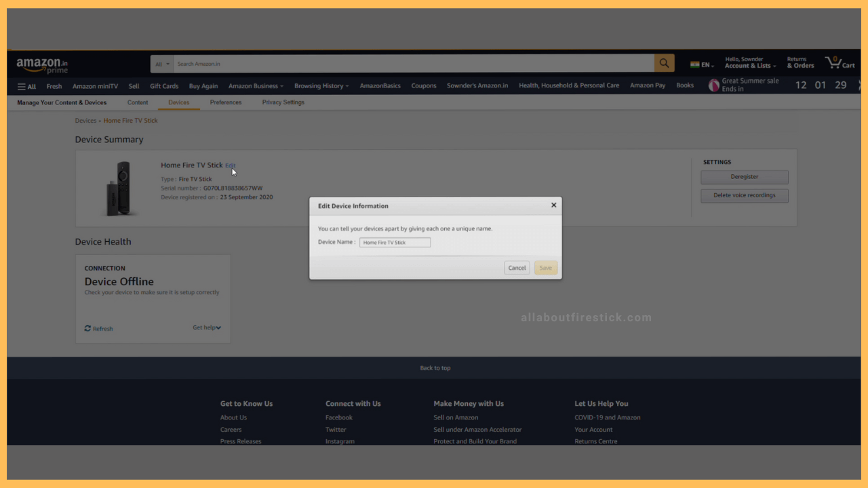Open the All search category dropdown
The height and width of the screenshot is (488, 868).
click(162, 64)
